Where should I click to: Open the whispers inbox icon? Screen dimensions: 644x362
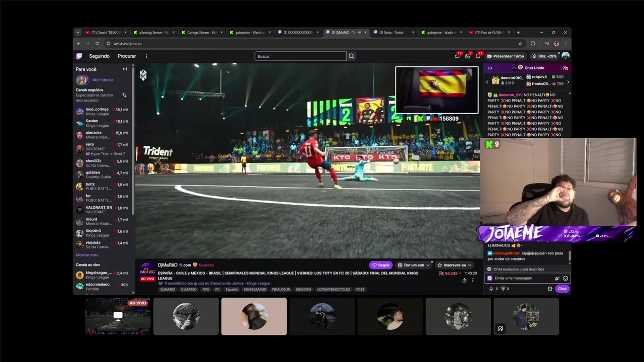point(468,56)
